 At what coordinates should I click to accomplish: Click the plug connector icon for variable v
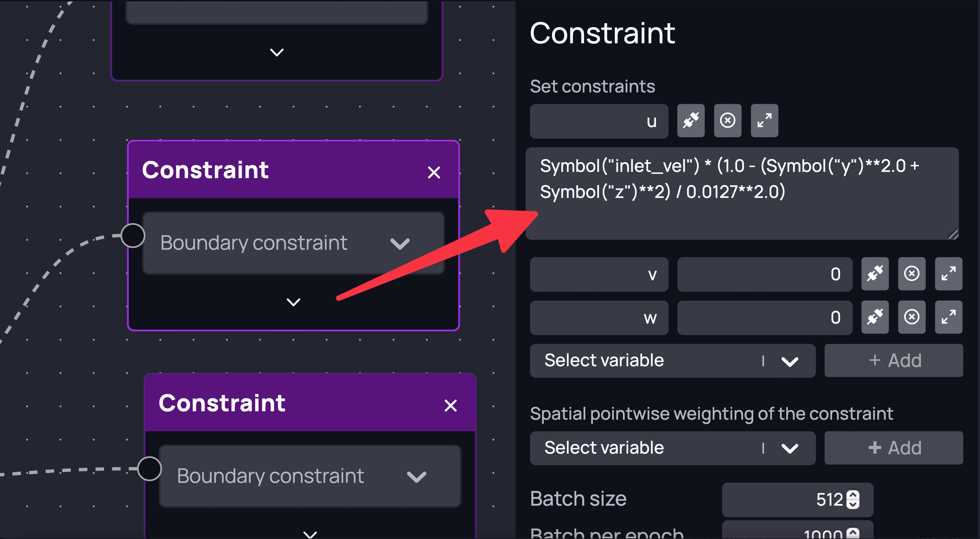point(875,274)
